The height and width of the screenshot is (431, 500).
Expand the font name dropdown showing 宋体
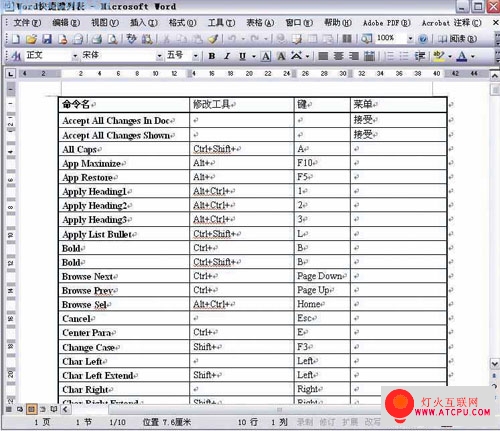coord(160,56)
